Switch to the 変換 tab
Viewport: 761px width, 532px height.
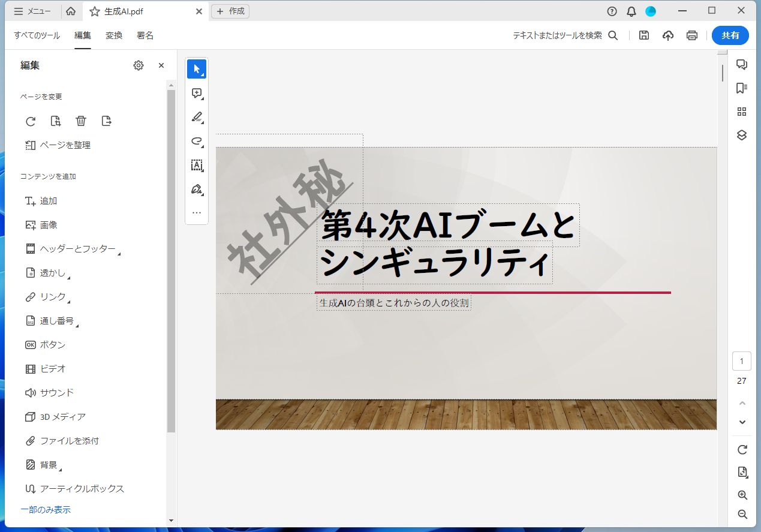click(x=113, y=35)
